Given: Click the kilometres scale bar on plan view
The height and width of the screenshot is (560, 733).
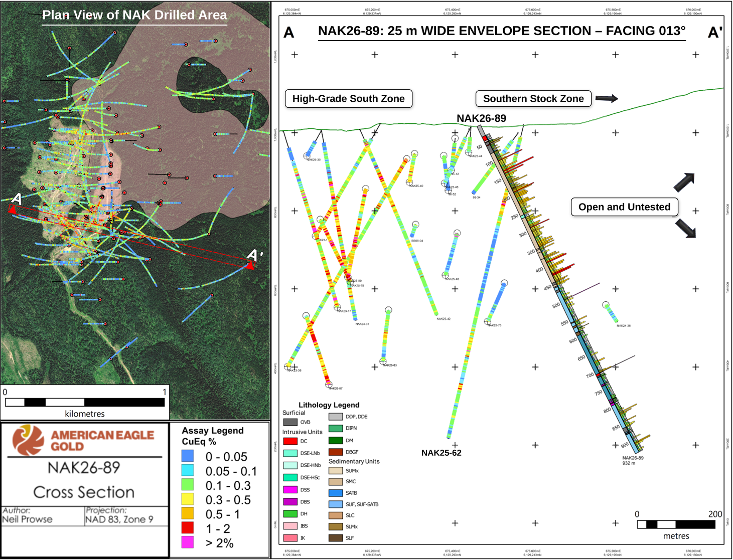Looking at the screenshot, I should point(85,402).
